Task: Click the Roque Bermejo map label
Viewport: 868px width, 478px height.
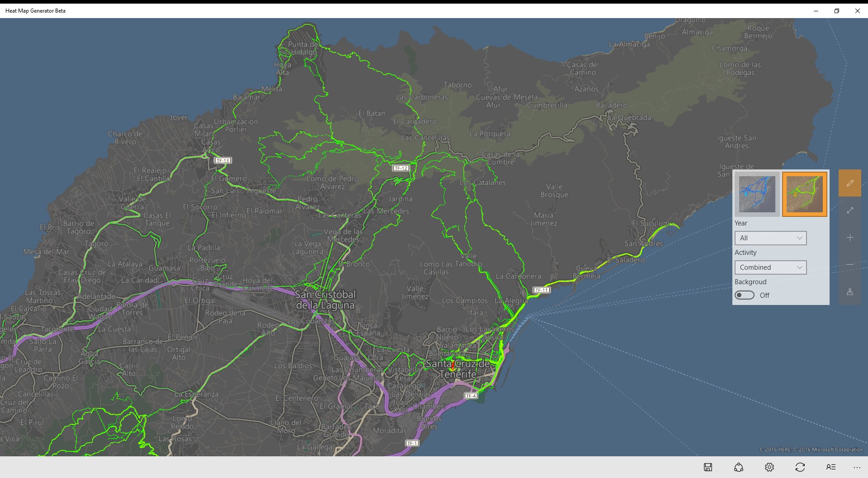Action: tap(758, 32)
